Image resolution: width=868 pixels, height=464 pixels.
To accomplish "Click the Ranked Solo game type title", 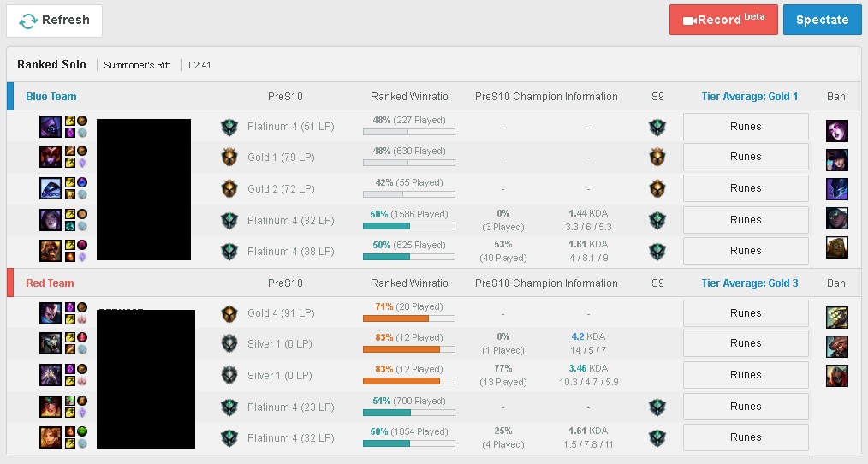I will coord(51,65).
